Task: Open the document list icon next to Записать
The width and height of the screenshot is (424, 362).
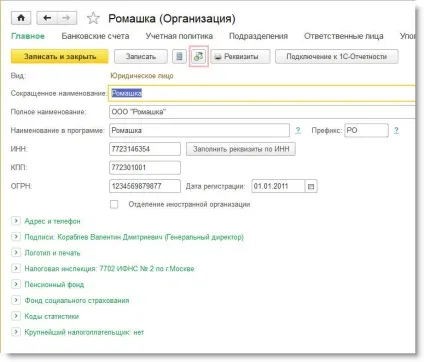Action: pyautogui.click(x=179, y=56)
